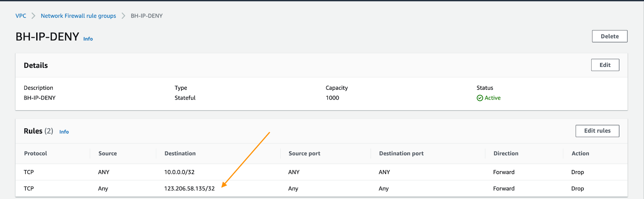Select the rule row for 123.206.58.135/32
Screen dimensions: 644x199
[x=321, y=189]
